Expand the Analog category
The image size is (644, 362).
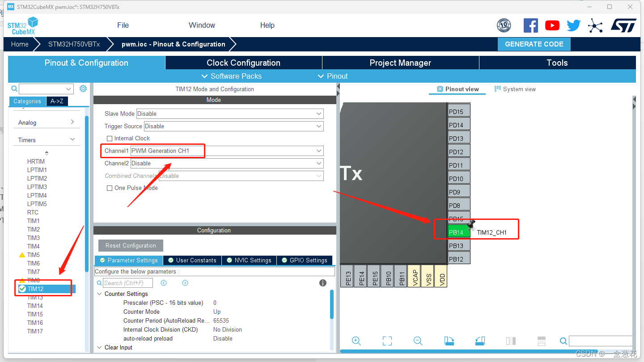(x=47, y=122)
